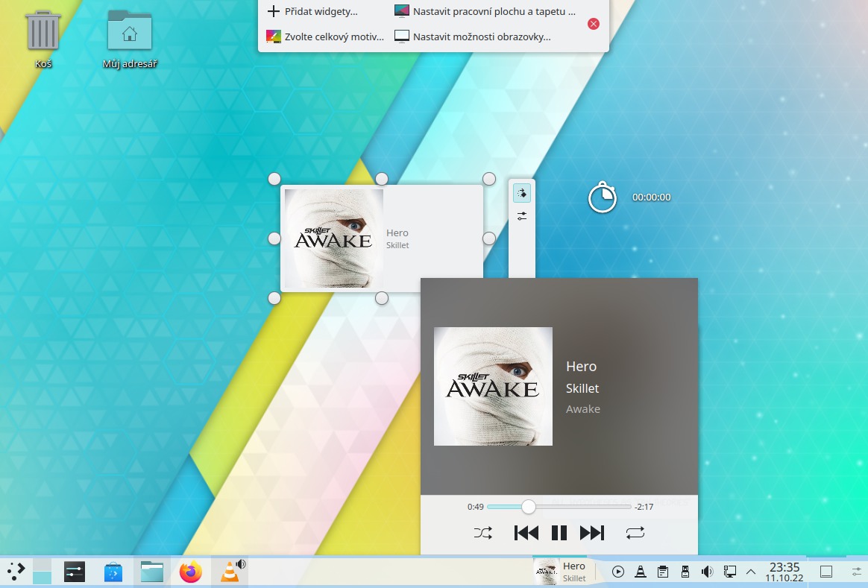The image size is (868, 588).
Task: Click the Hero Skillet panel media widget
Action: click(x=560, y=572)
